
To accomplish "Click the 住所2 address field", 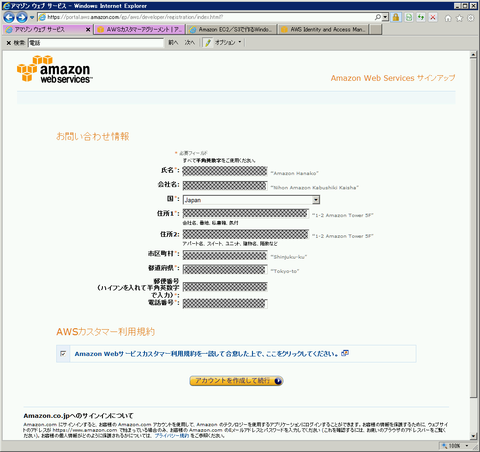I will pos(245,234).
